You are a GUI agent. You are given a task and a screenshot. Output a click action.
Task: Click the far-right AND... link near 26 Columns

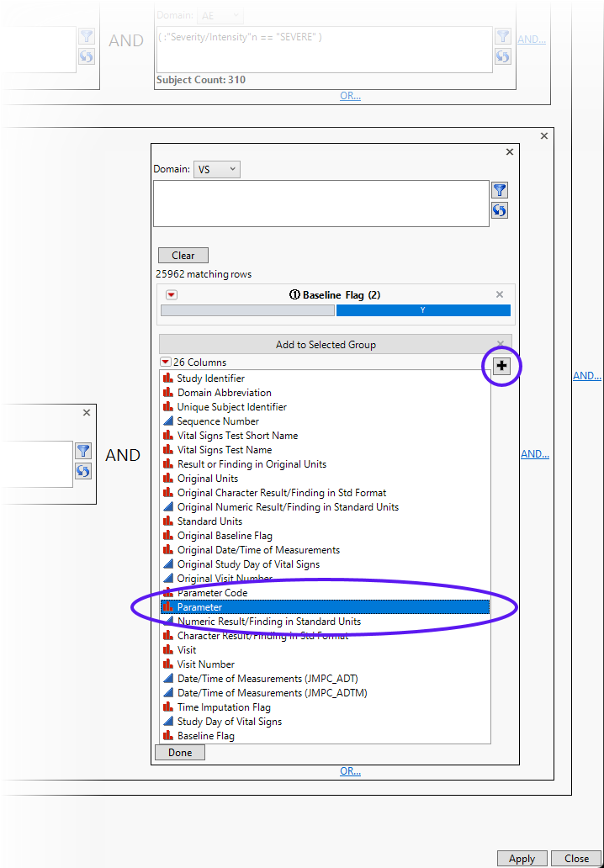coord(587,376)
